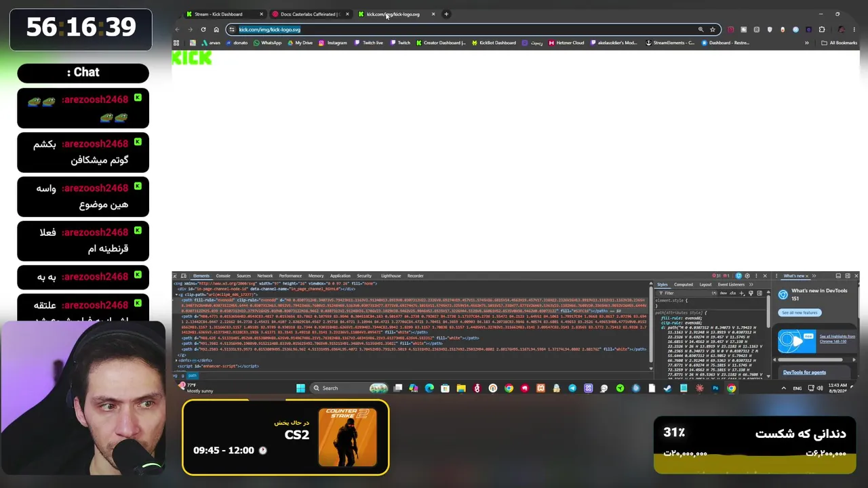Open the WhatsApp bookmark
The width and height of the screenshot is (868, 488).
point(267,43)
